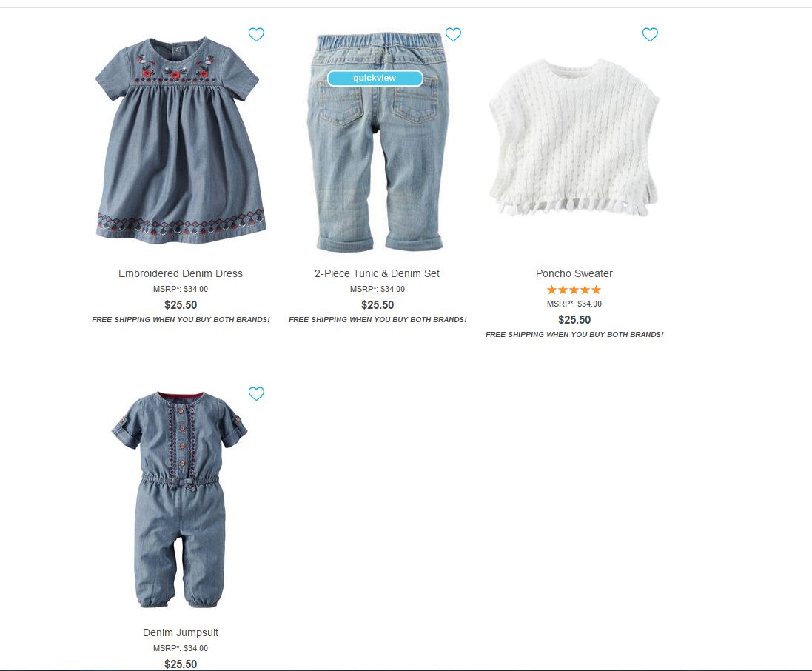Open the Embroidered Denim Dress product image
Image resolution: width=812 pixels, height=671 pixels.
click(180, 140)
